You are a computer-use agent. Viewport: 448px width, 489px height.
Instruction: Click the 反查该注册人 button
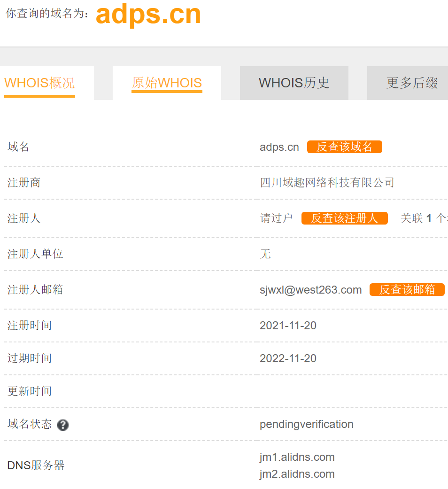[x=344, y=218]
